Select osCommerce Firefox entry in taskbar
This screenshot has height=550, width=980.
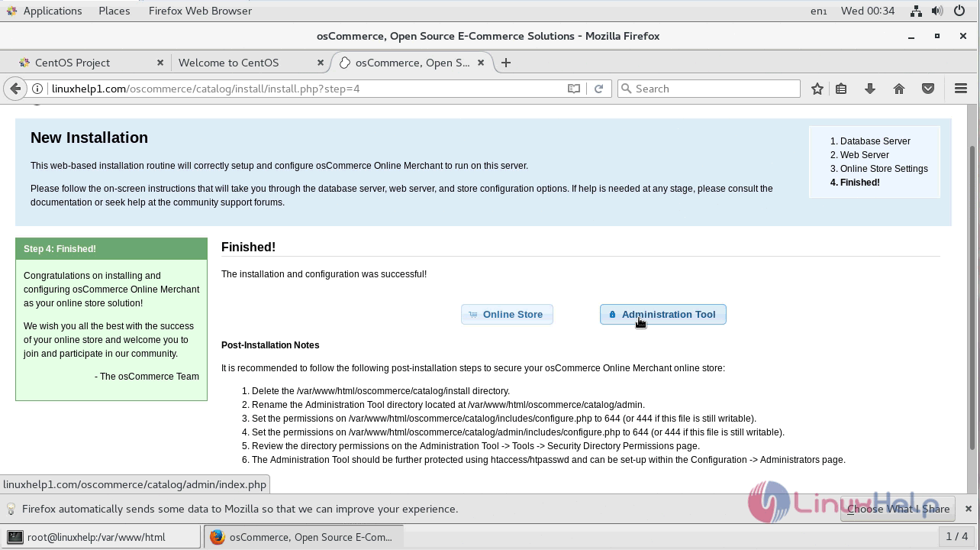pyautogui.click(x=302, y=537)
